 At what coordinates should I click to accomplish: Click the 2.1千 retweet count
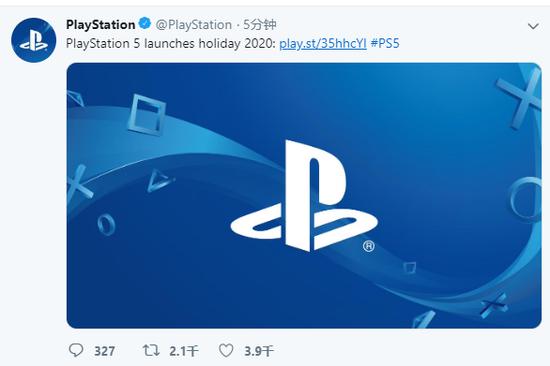click(x=184, y=351)
